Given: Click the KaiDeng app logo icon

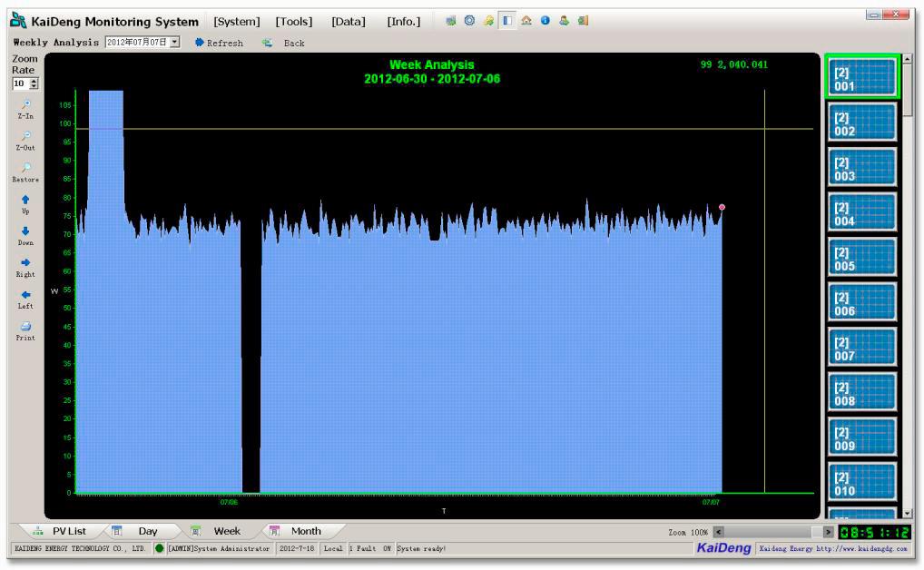Looking at the screenshot, I should (18, 21).
